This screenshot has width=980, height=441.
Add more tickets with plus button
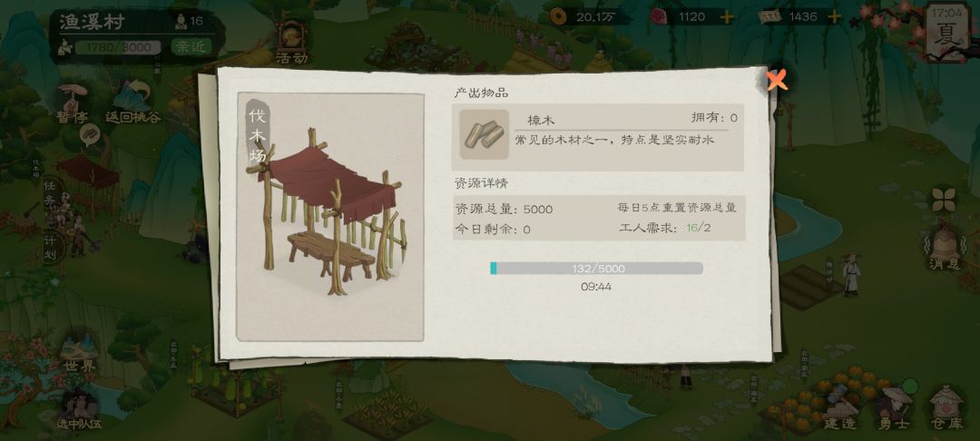[835, 17]
